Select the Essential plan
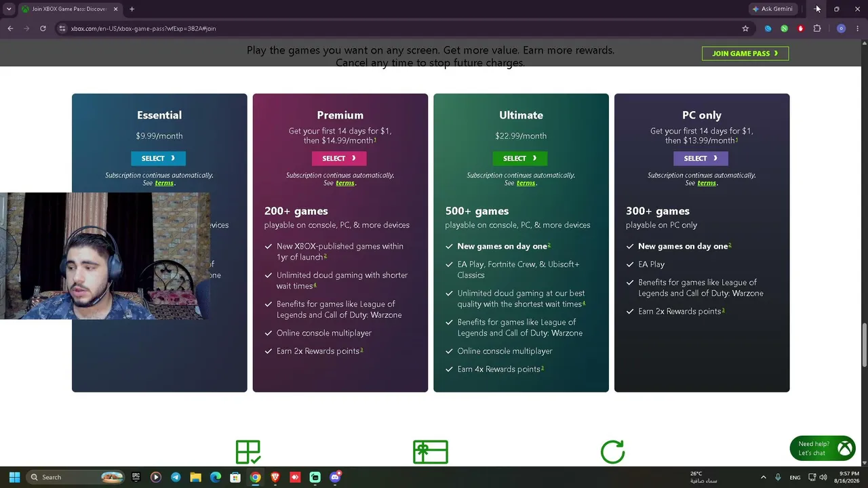Viewport: 868px width, 488px height. 158,158
